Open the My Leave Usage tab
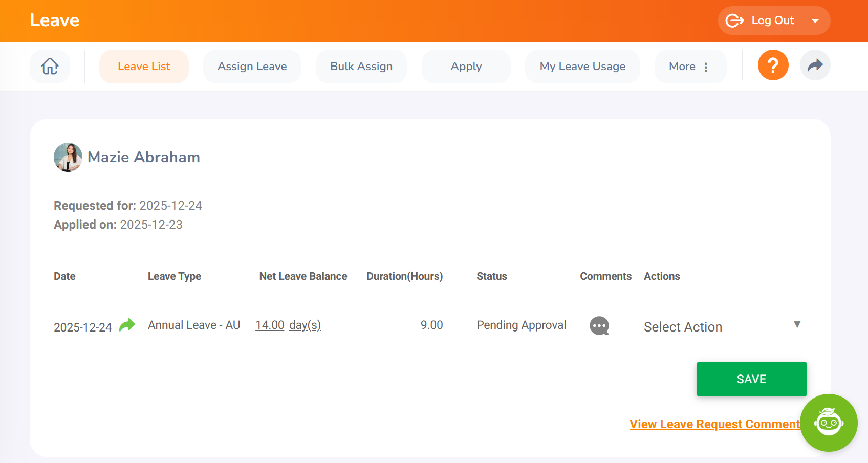The image size is (868, 463). pyautogui.click(x=582, y=67)
